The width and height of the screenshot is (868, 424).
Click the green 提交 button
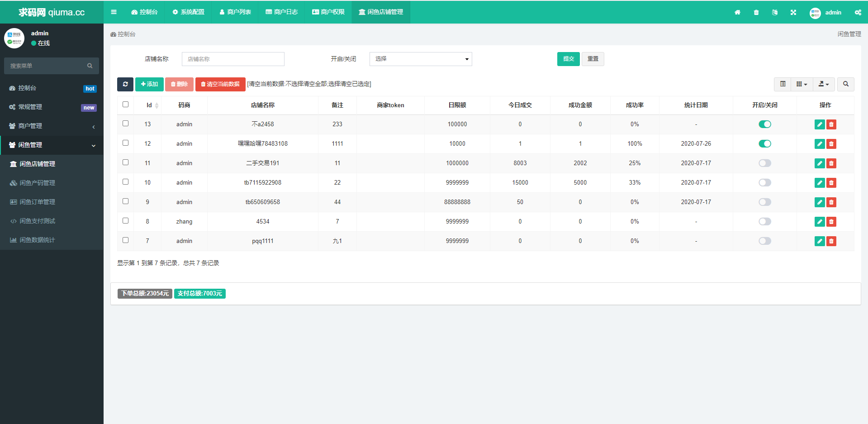pos(568,59)
